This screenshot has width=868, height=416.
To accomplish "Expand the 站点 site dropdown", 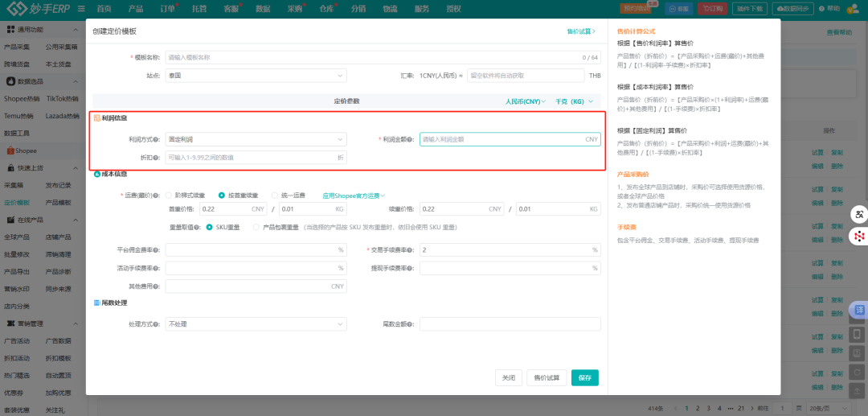I will [256, 76].
